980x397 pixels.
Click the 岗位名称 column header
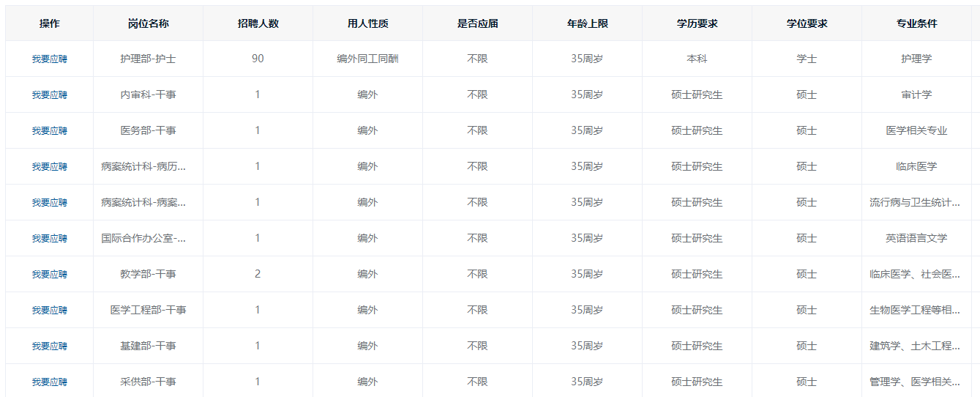(x=148, y=23)
